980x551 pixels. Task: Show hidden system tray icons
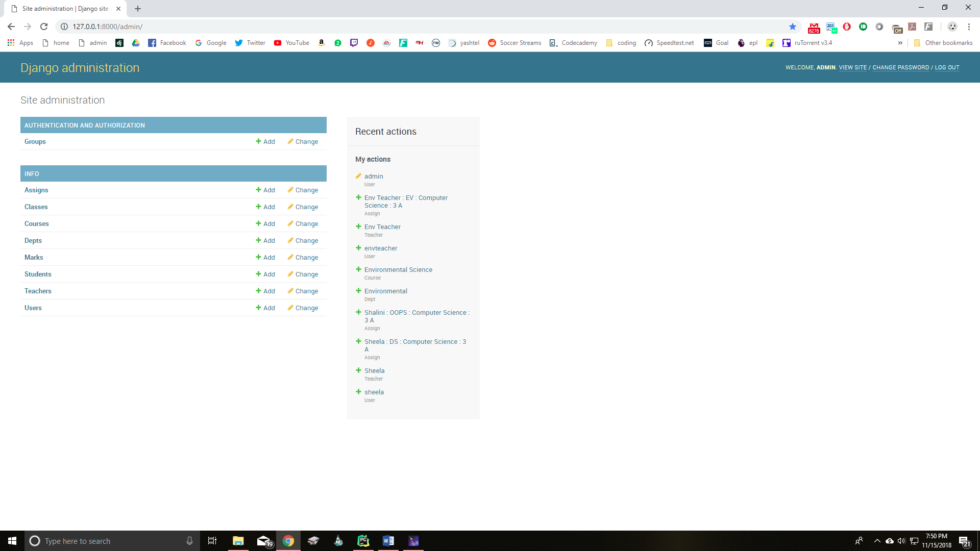pyautogui.click(x=877, y=541)
